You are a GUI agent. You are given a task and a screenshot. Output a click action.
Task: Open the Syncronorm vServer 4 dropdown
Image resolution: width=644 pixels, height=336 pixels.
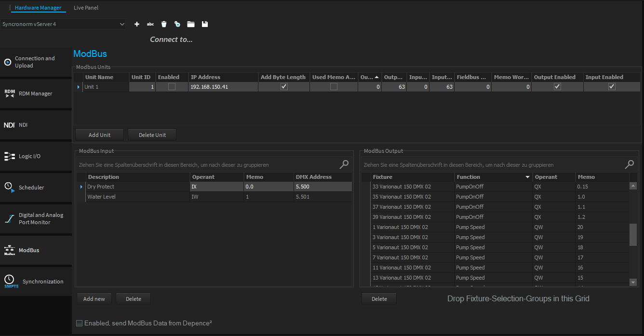121,24
